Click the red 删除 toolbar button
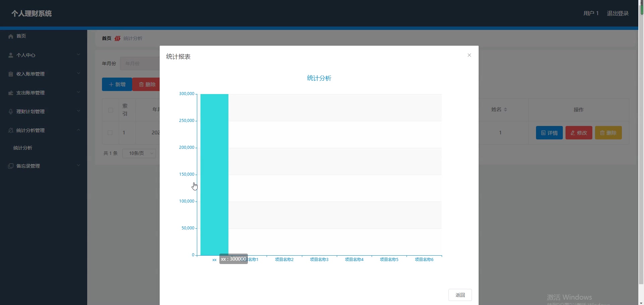644x305 pixels. tap(146, 84)
